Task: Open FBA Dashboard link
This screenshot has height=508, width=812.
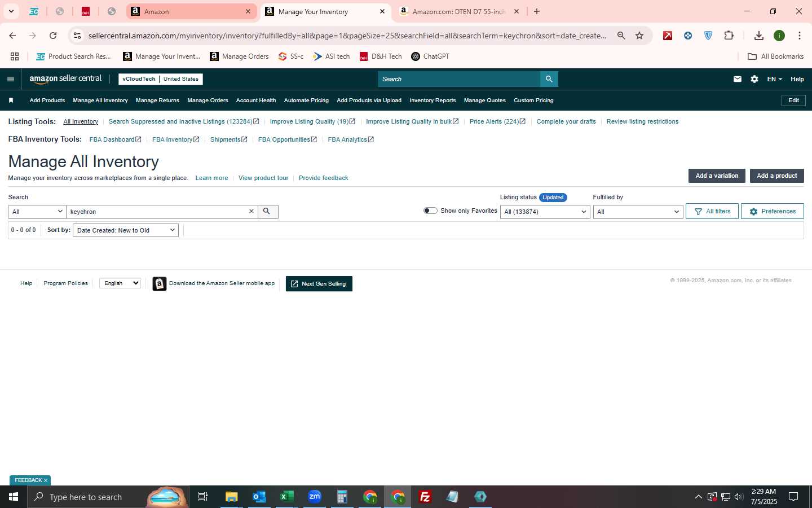Action: click(115, 139)
